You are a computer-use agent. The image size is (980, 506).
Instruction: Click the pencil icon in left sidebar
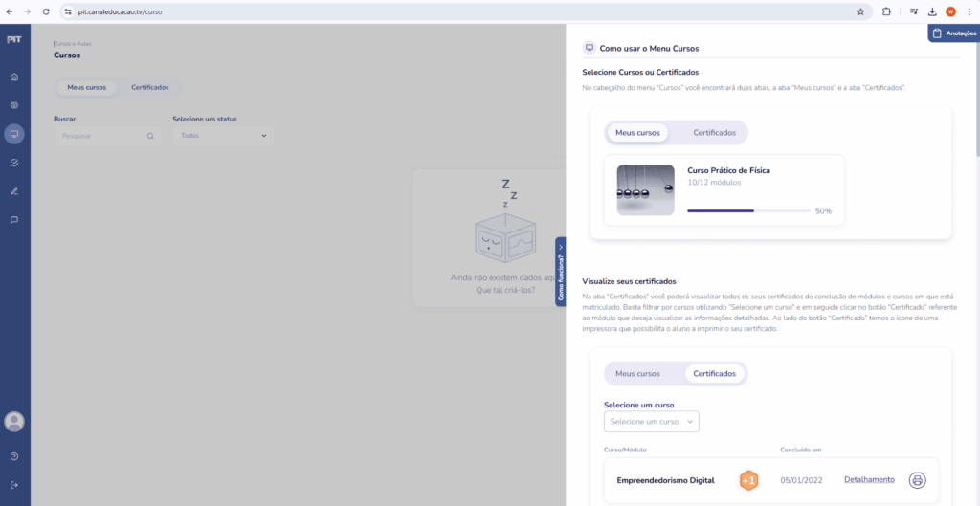pos(14,191)
